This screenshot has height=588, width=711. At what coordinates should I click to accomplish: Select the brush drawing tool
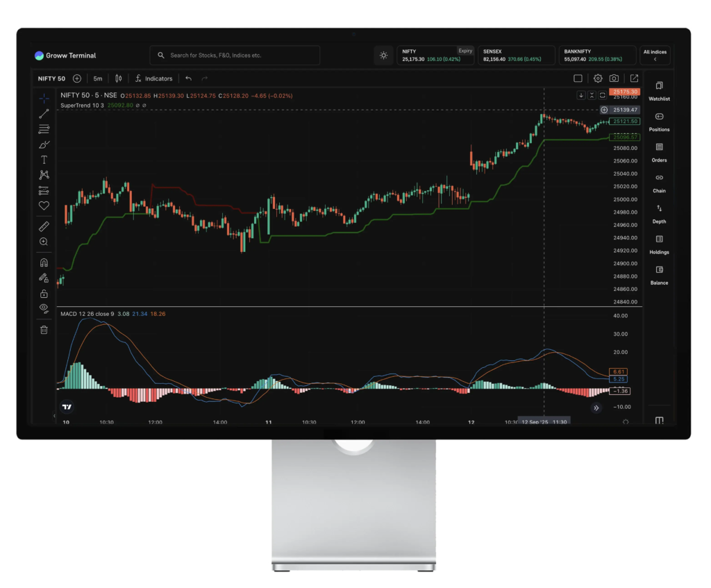click(44, 144)
